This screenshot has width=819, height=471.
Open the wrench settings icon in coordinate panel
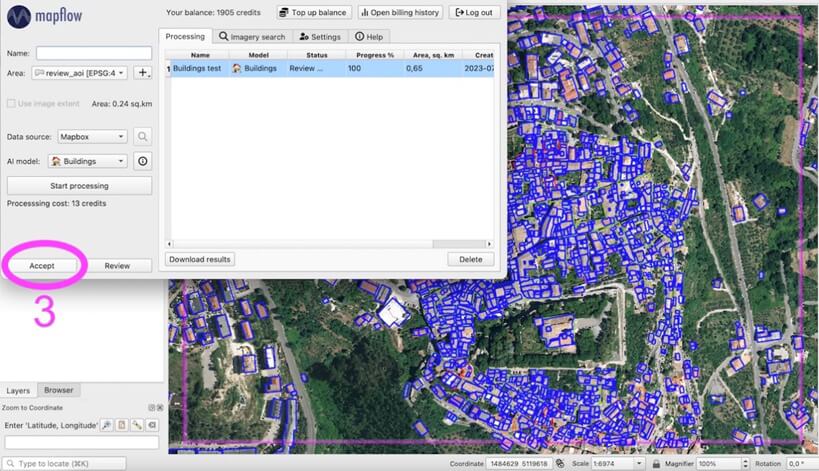(136, 425)
